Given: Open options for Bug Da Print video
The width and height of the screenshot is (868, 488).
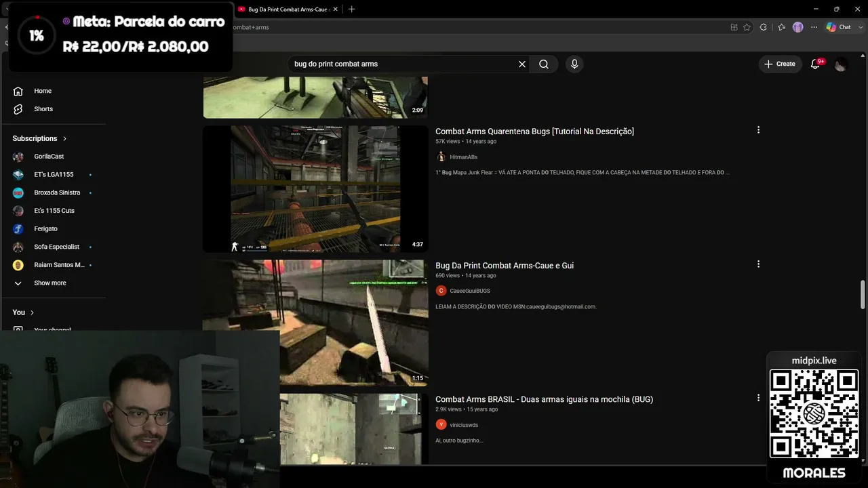Looking at the screenshot, I should pyautogui.click(x=758, y=264).
